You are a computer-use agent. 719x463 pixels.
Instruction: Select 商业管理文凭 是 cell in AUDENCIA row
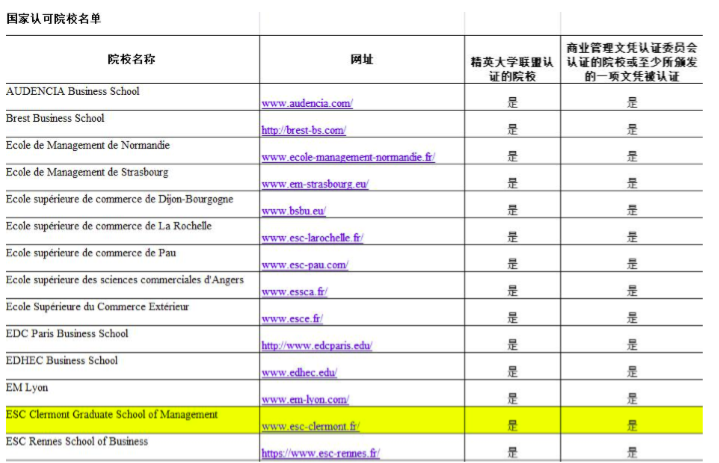tap(632, 97)
